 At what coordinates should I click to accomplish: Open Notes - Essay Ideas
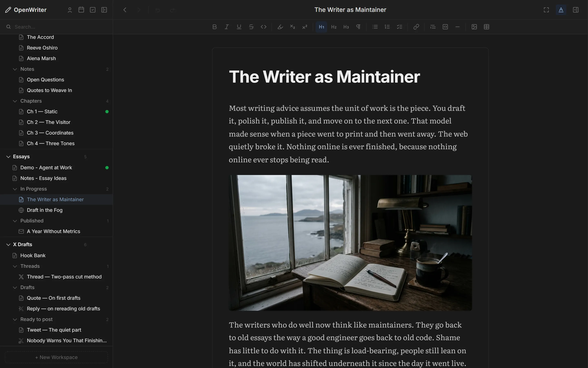pyautogui.click(x=56, y=178)
